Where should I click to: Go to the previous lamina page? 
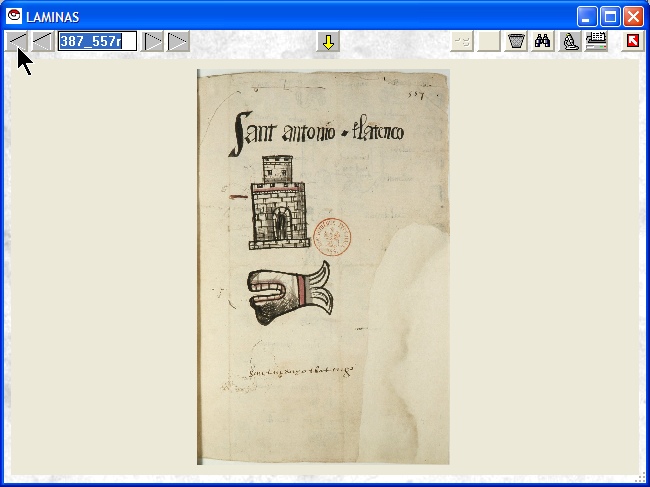click(x=42, y=41)
